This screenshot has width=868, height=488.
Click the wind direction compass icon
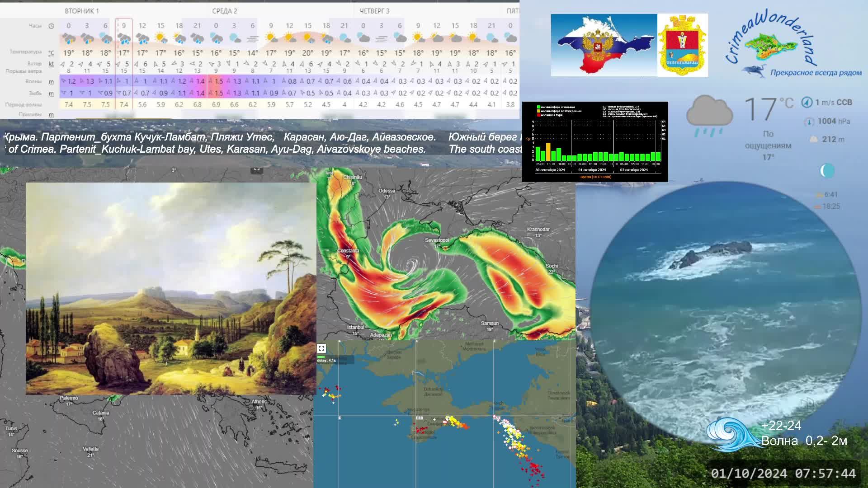point(807,103)
